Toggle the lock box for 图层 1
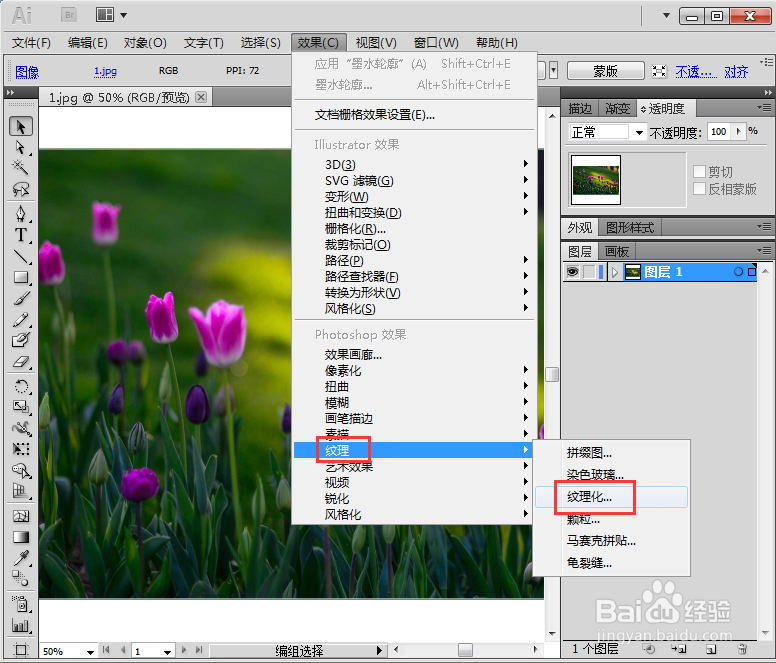This screenshot has height=663, width=776. coord(589,272)
